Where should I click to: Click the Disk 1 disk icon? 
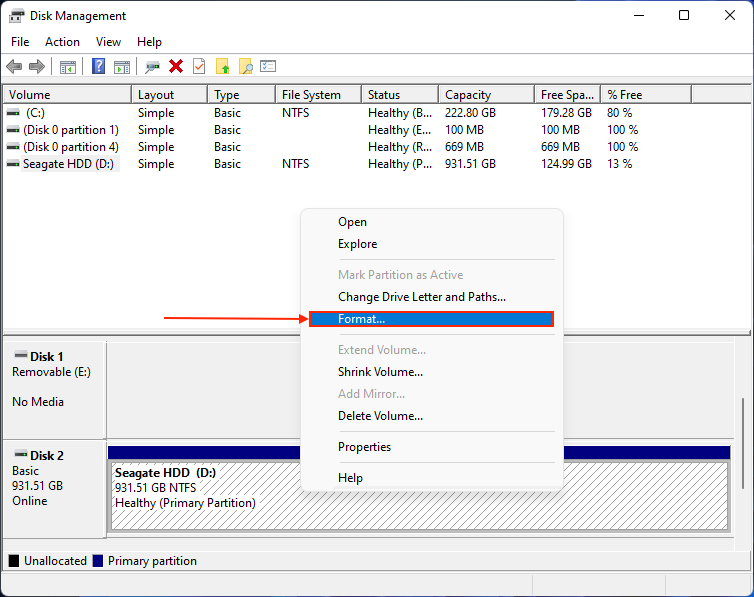[x=21, y=355]
